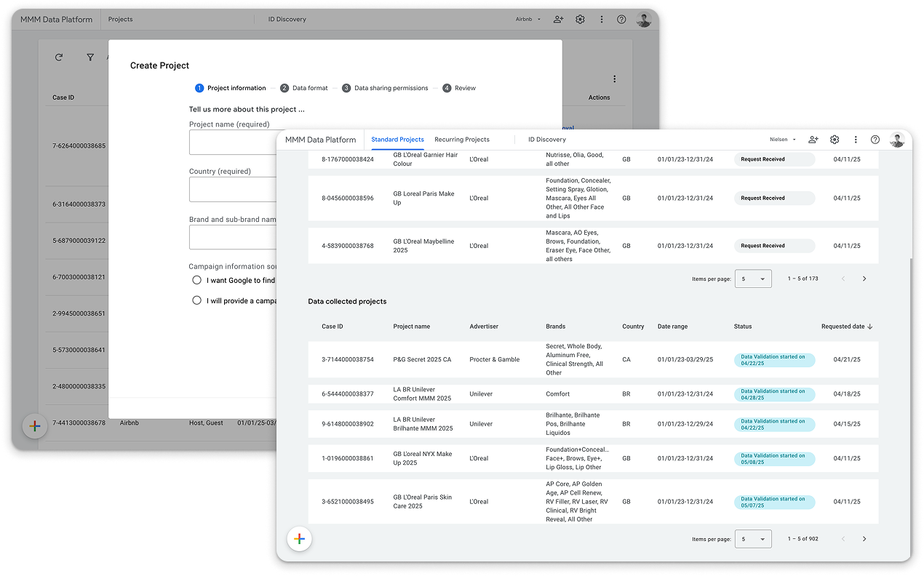Choose the 'I will provide a campaign' option
Screen dimensions: 924x576
tap(196, 300)
